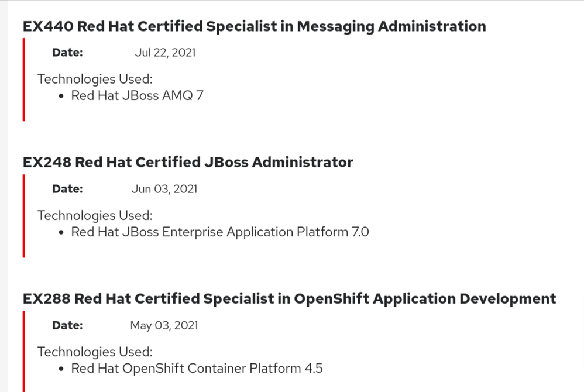Click the Date label under EX440
Screen dimensions: 584x392
point(67,53)
